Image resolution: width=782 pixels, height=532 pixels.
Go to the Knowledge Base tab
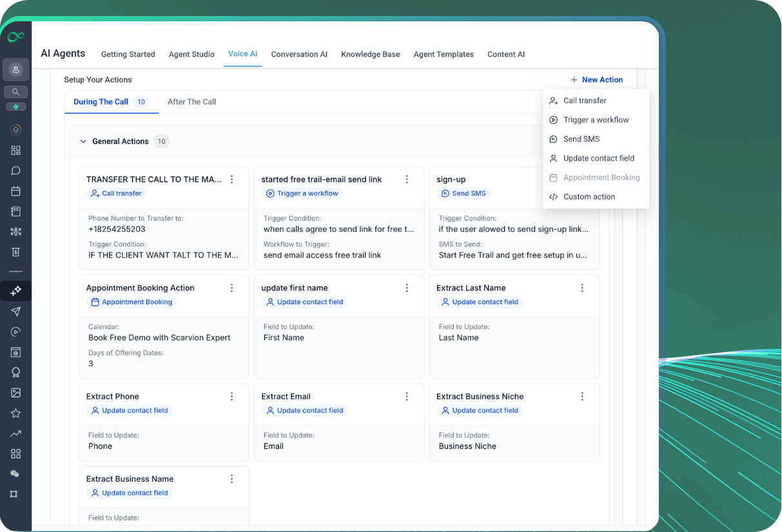tap(371, 54)
